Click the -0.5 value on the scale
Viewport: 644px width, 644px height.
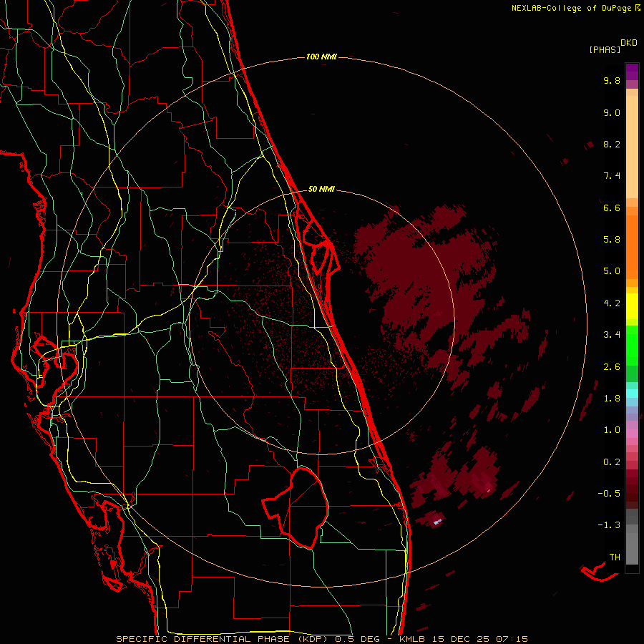609,494
